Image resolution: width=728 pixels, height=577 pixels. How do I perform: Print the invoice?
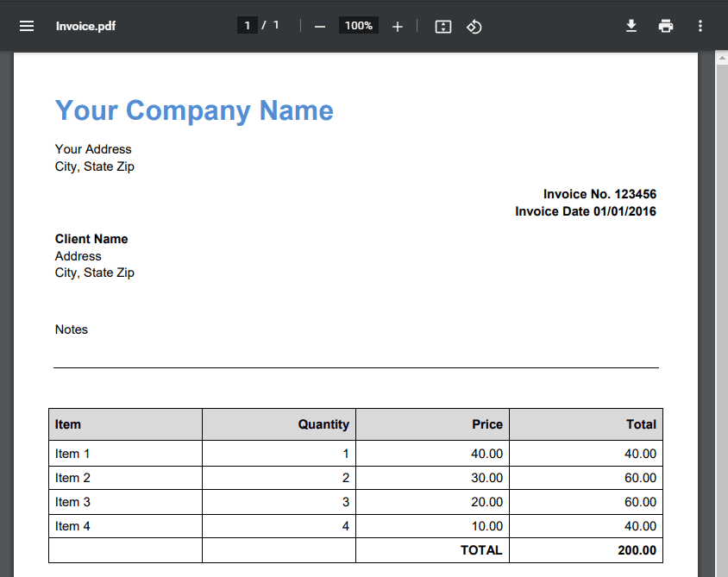(666, 26)
